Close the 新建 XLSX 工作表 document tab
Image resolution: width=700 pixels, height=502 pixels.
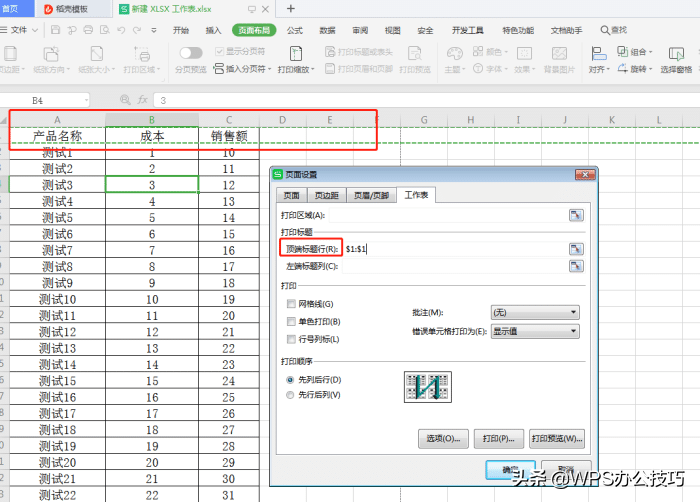pyautogui.click(x=265, y=9)
